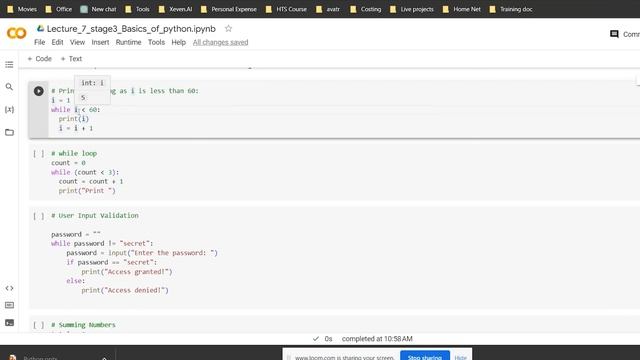The height and width of the screenshot is (360, 640).
Task: Run the Summing Numbers cell
Action: point(39,325)
